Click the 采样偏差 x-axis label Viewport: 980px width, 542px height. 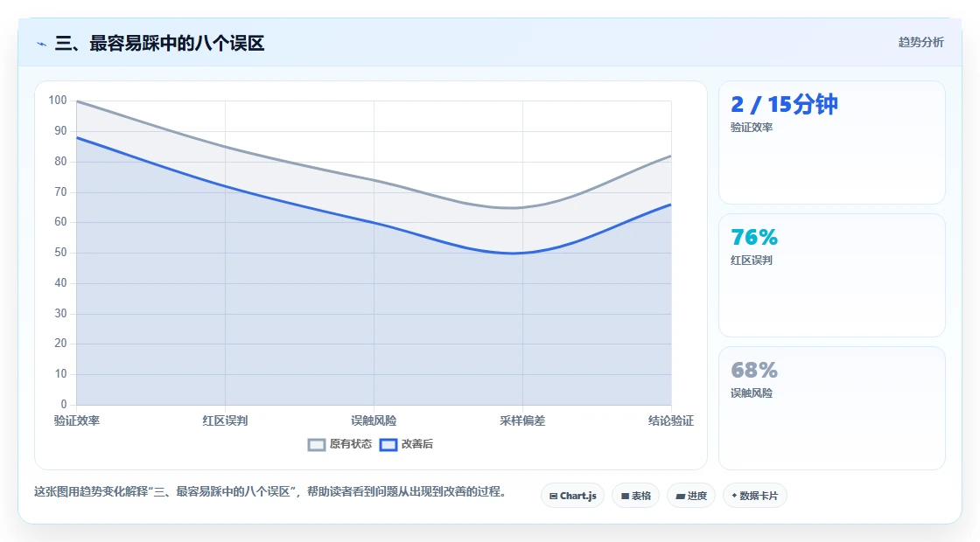pos(522,420)
